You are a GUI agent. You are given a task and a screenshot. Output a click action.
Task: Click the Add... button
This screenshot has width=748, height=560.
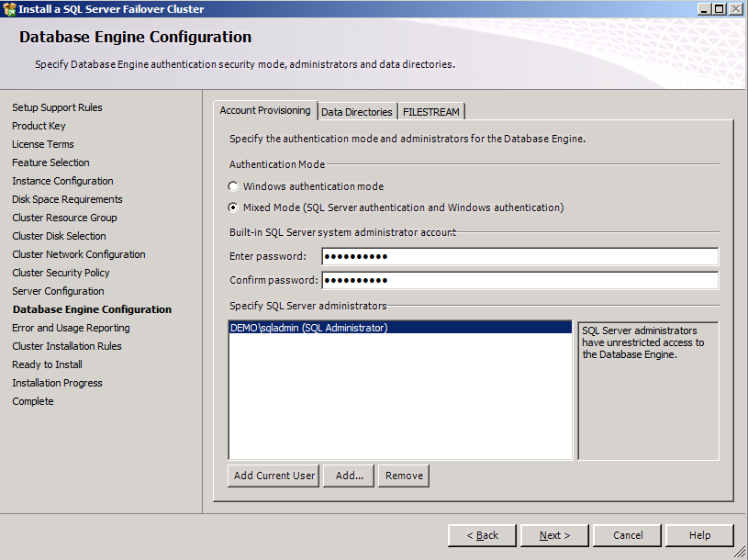tap(349, 476)
